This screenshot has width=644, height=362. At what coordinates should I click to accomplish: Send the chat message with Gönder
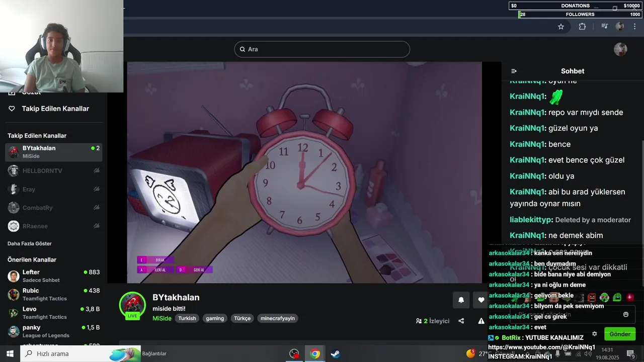pos(620,334)
